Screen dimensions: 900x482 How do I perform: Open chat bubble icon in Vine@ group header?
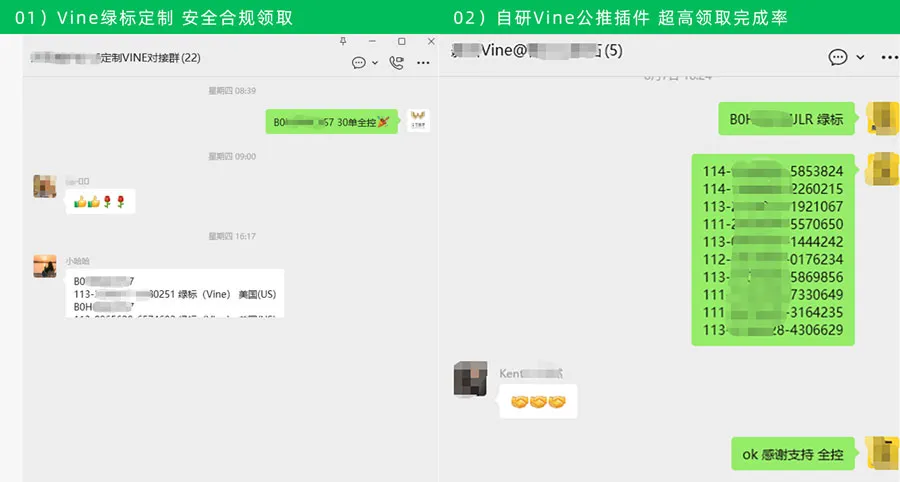point(837,57)
